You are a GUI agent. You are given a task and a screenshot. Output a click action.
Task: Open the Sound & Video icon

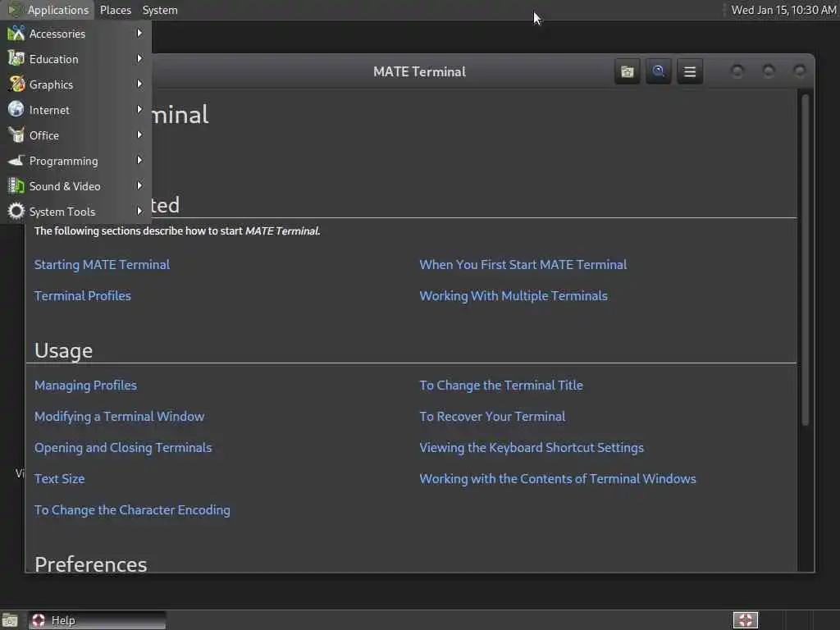point(16,186)
